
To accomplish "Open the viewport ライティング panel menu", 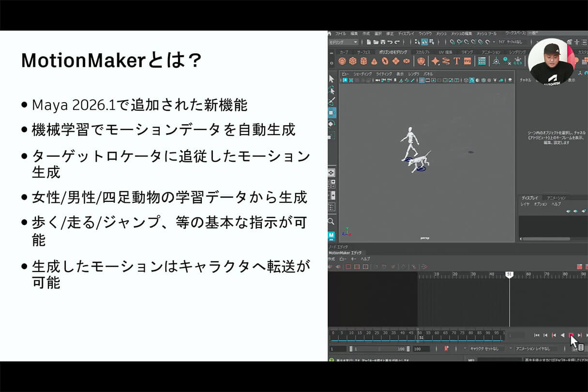I will [384, 74].
